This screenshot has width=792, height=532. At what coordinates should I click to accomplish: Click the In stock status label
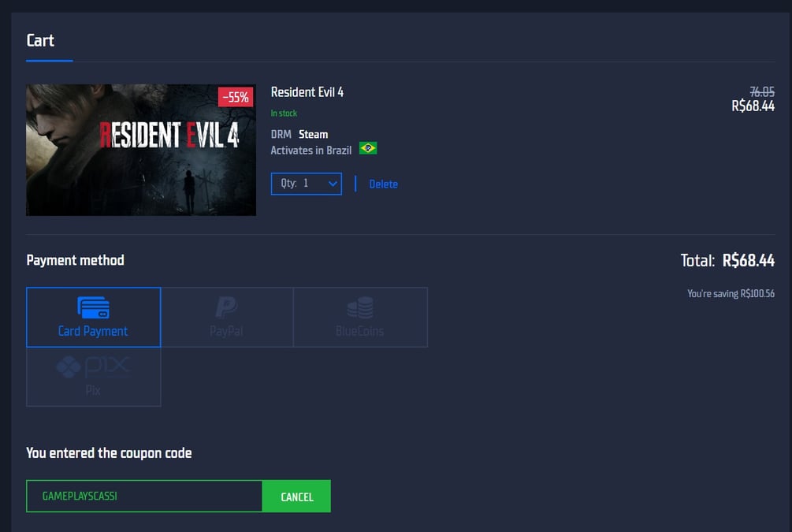pyautogui.click(x=284, y=113)
